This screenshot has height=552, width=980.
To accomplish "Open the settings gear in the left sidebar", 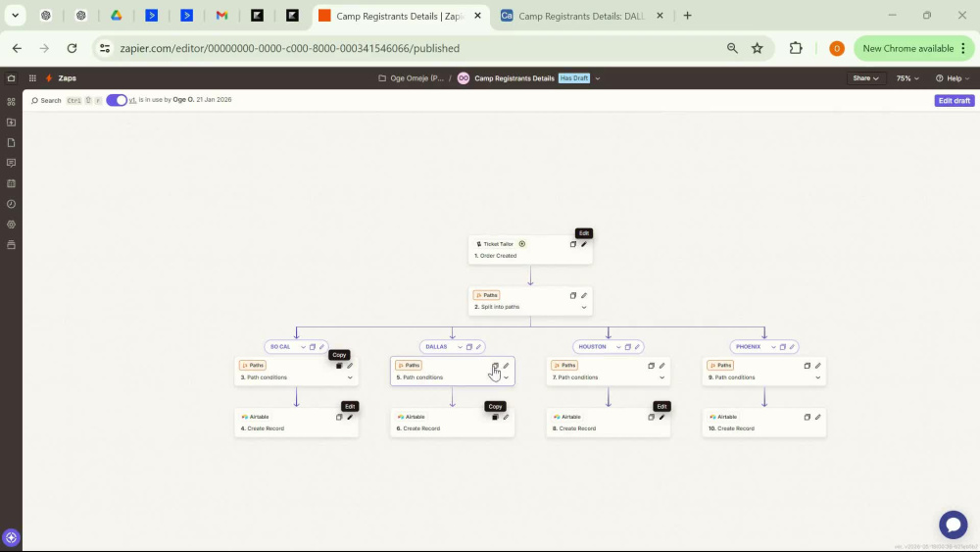I will [x=11, y=225].
